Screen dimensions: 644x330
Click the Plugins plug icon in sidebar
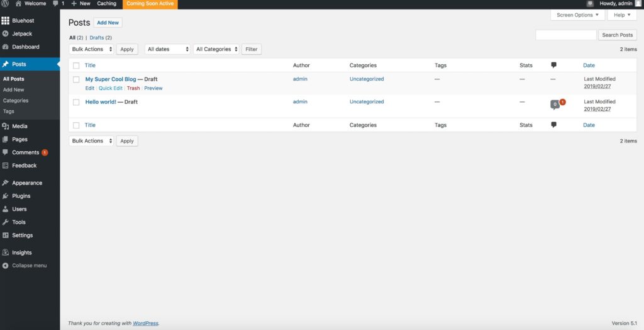point(5,196)
